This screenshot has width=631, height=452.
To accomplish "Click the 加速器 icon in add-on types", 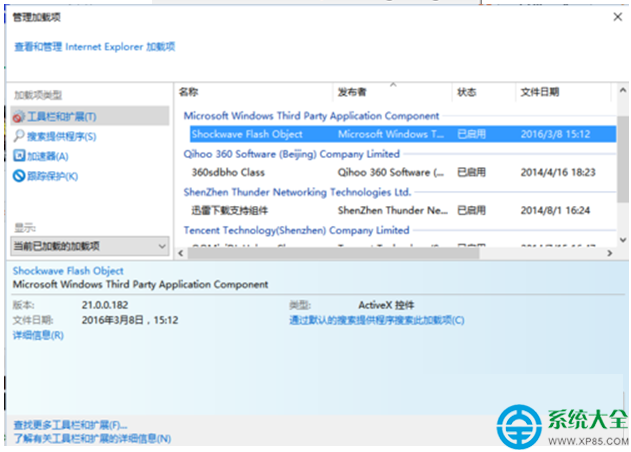I will pos(19,156).
